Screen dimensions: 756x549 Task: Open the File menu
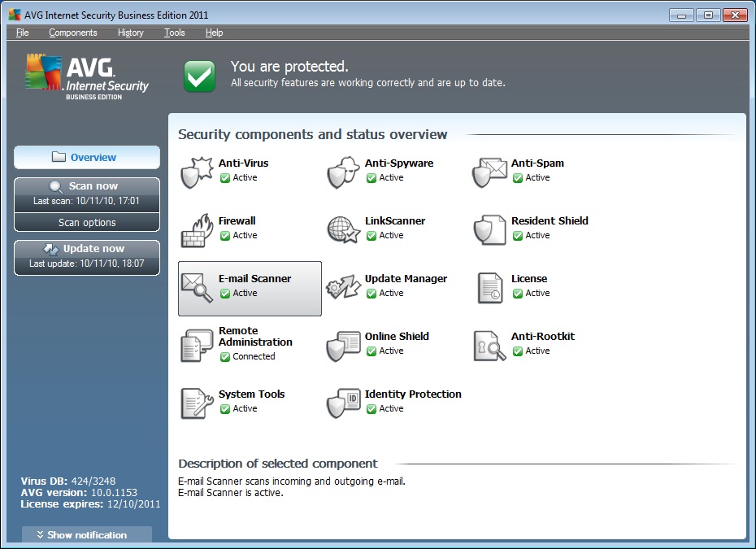point(22,33)
